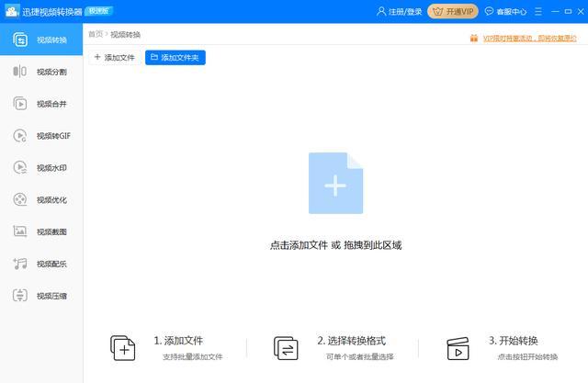Image resolution: width=588 pixels, height=383 pixels.
Task: Click the 支持批量添加文件 hint text
Action: coord(192,356)
